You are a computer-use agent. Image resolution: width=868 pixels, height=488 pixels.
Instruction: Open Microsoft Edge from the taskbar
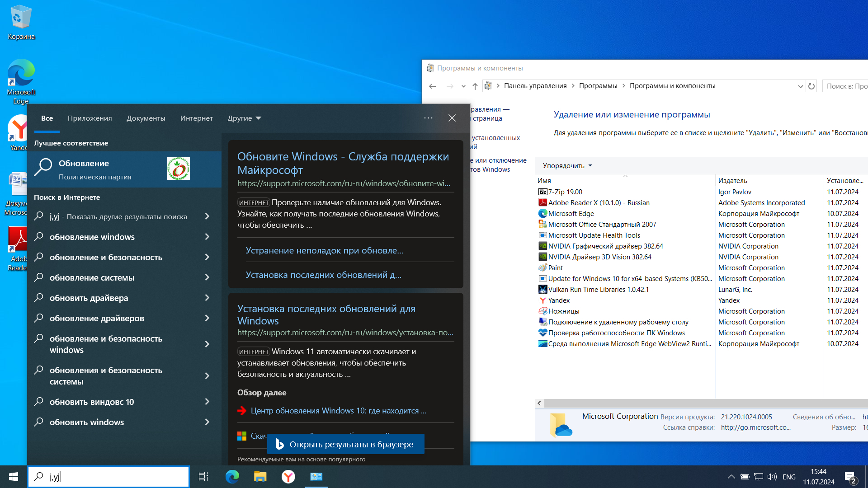232,477
